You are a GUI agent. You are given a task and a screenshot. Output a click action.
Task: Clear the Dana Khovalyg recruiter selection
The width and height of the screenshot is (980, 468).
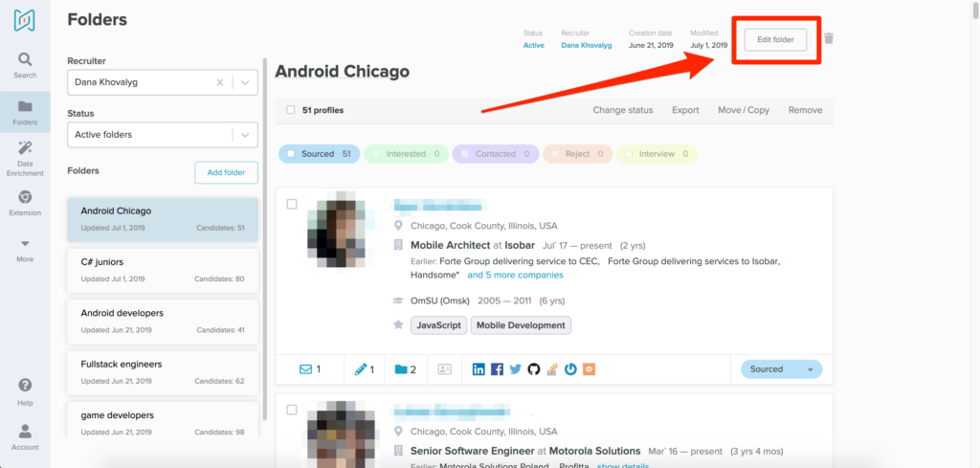click(x=219, y=82)
